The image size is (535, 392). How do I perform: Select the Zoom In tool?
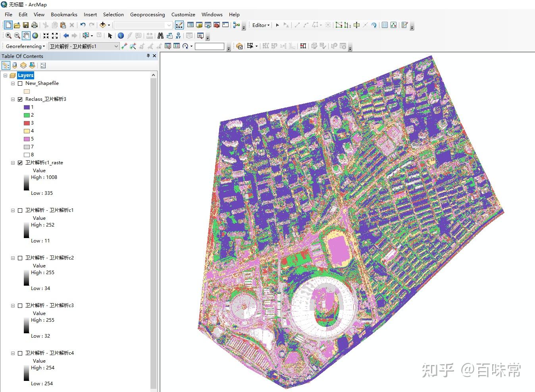point(8,36)
